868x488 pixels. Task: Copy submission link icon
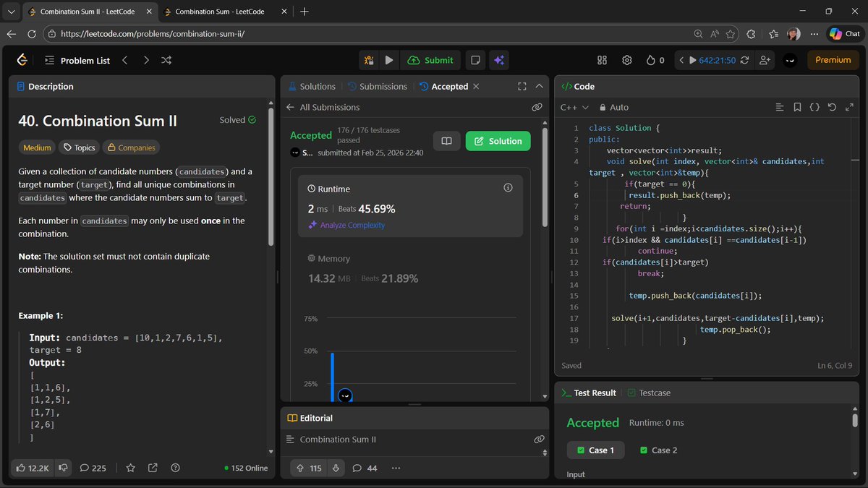[x=537, y=107]
